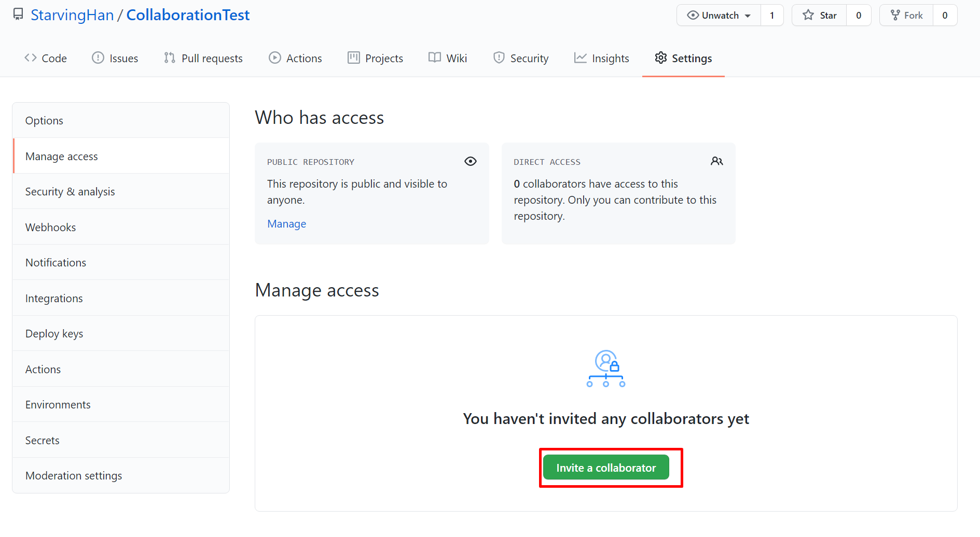Viewport: 980px width, 537px height.
Task: Click the StarvingHan owner link
Action: point(72,15)
